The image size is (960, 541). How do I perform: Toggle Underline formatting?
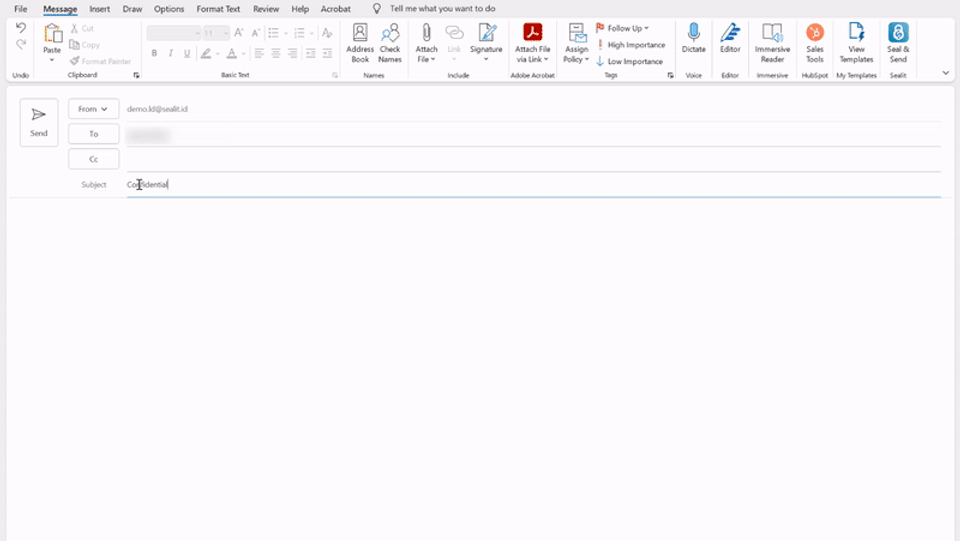click(187, 53)
